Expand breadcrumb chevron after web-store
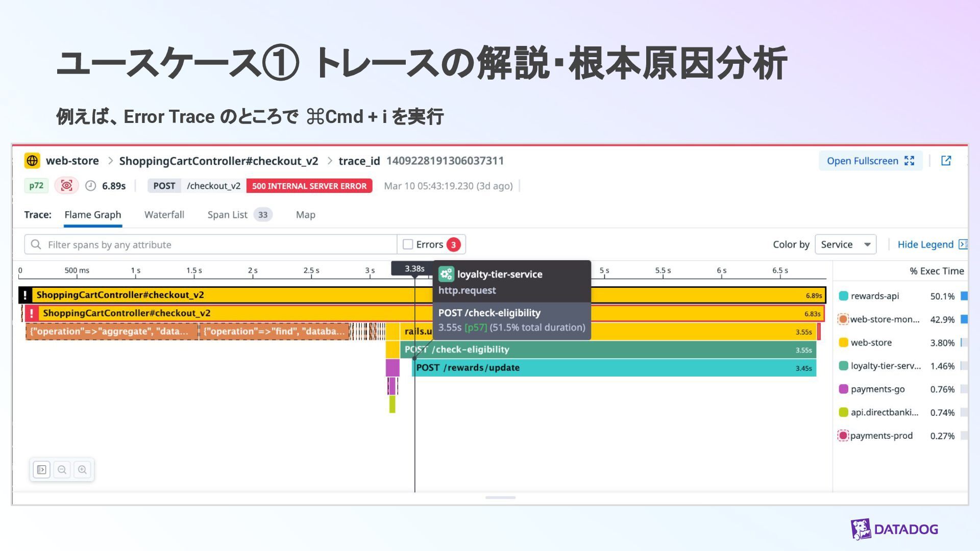Screen dimensions: 980x551 click(x=110, y=161)
